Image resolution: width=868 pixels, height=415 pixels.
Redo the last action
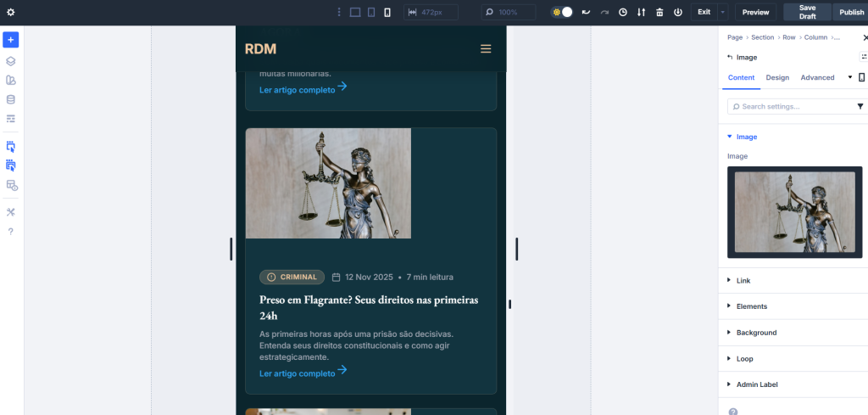[604, 12]
